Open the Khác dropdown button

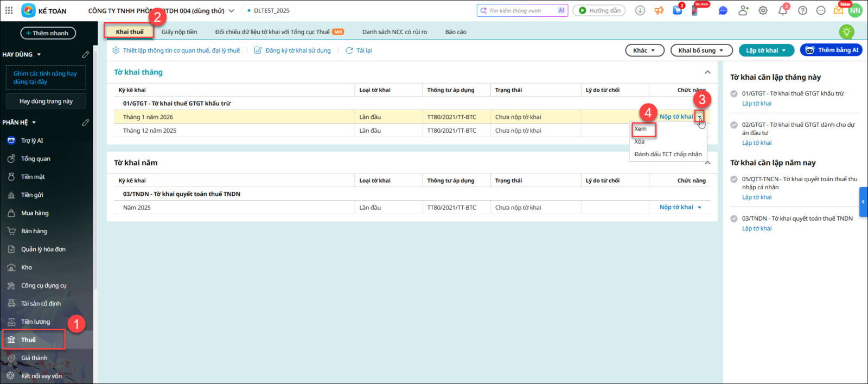tap(644, 50)
